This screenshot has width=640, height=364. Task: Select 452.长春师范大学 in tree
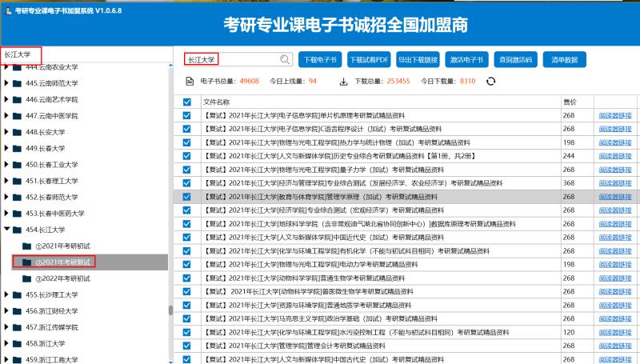pos(52,197)
